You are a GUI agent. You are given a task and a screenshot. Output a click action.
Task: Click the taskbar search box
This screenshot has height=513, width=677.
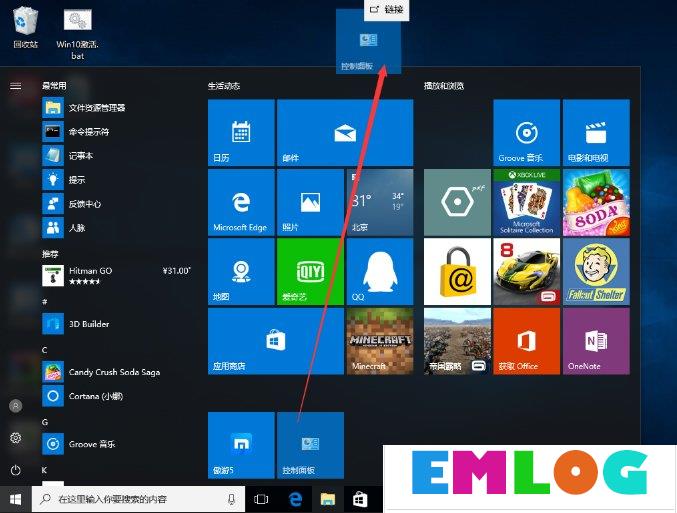(138, 500)
